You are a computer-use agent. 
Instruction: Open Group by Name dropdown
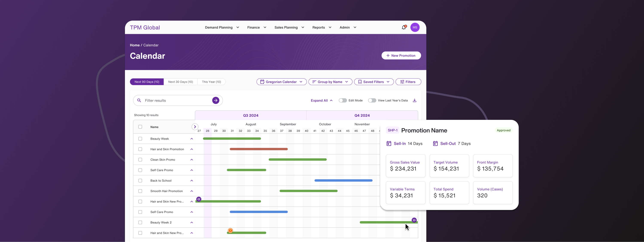(x=330, y=82)
